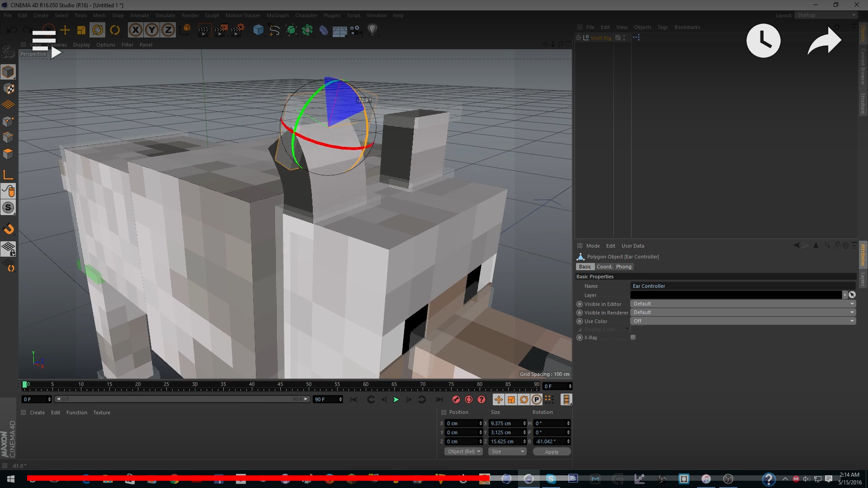The height and width of the screenshot is (488, 868).
Task: Open the Use Color dropdown
Action: pyautogui.click(x=743, y=321)
